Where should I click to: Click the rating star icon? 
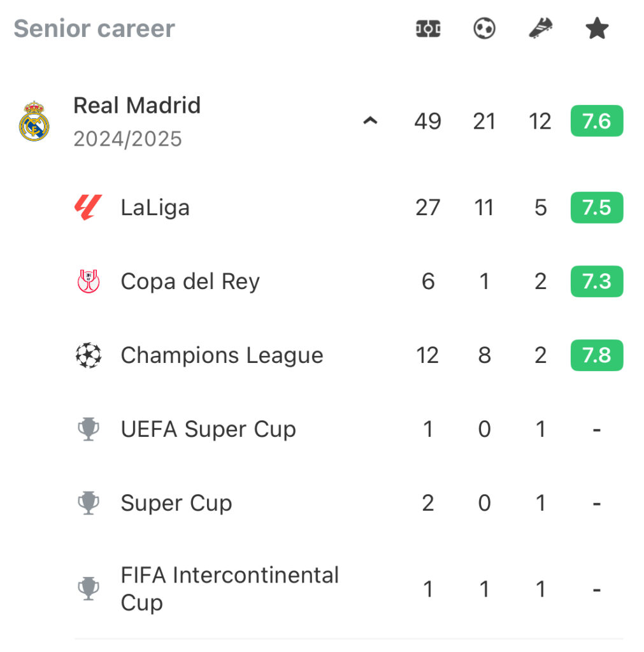[x=597, y=28]
